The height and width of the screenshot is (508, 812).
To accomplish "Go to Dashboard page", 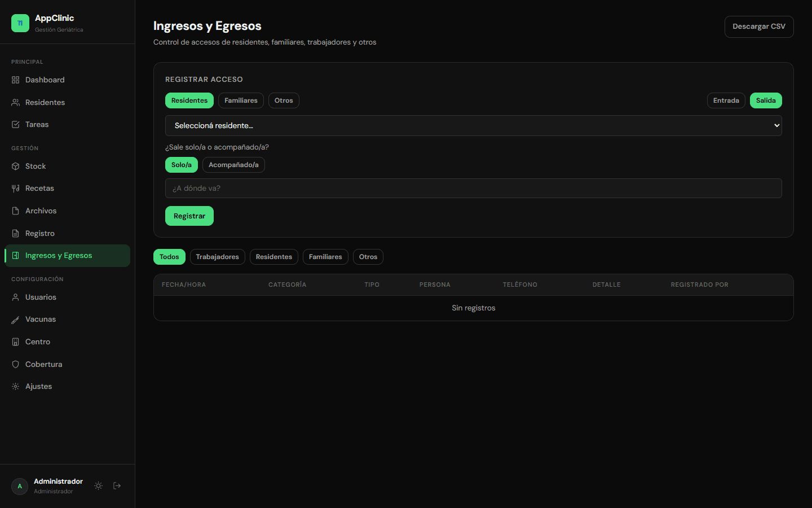I will pyautogui.click(x=67, y=80).
